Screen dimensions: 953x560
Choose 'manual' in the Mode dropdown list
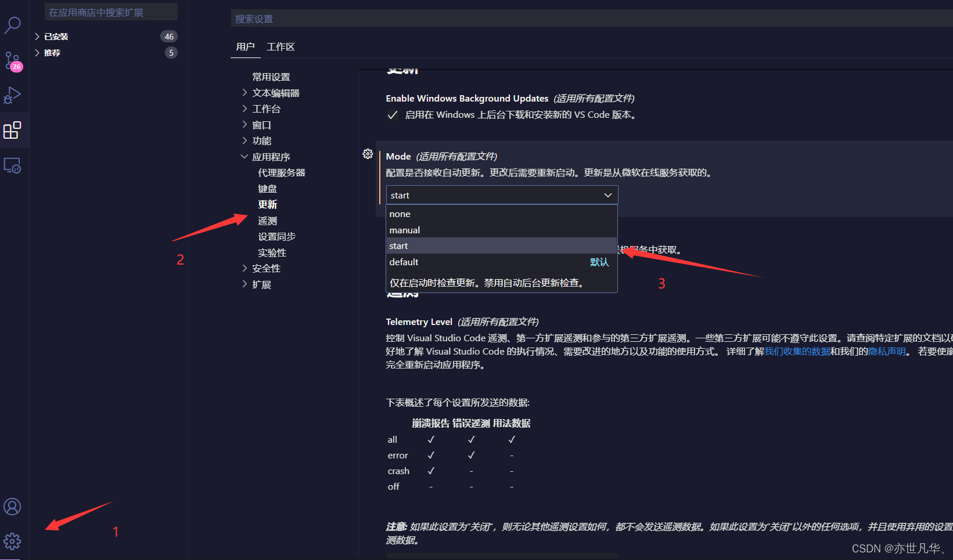point(502,230)
